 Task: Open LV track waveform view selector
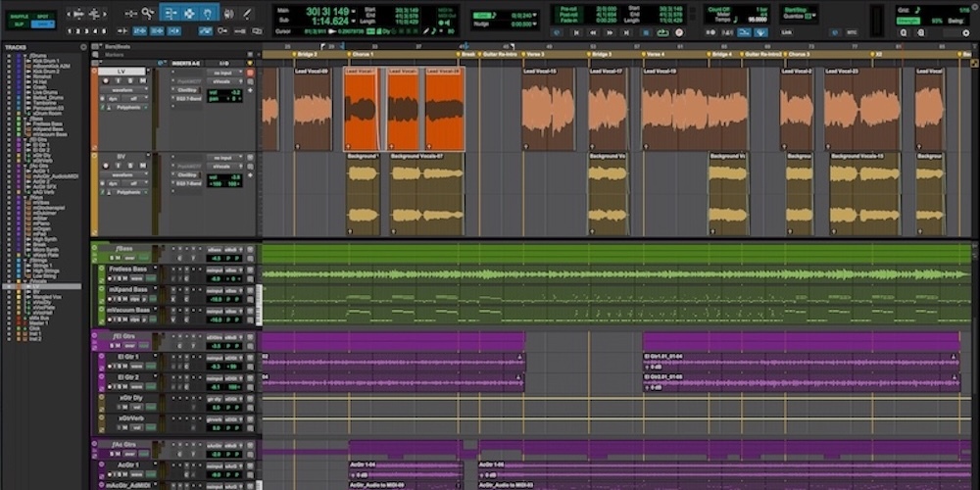pyautogui.click(x=123, y=90)
